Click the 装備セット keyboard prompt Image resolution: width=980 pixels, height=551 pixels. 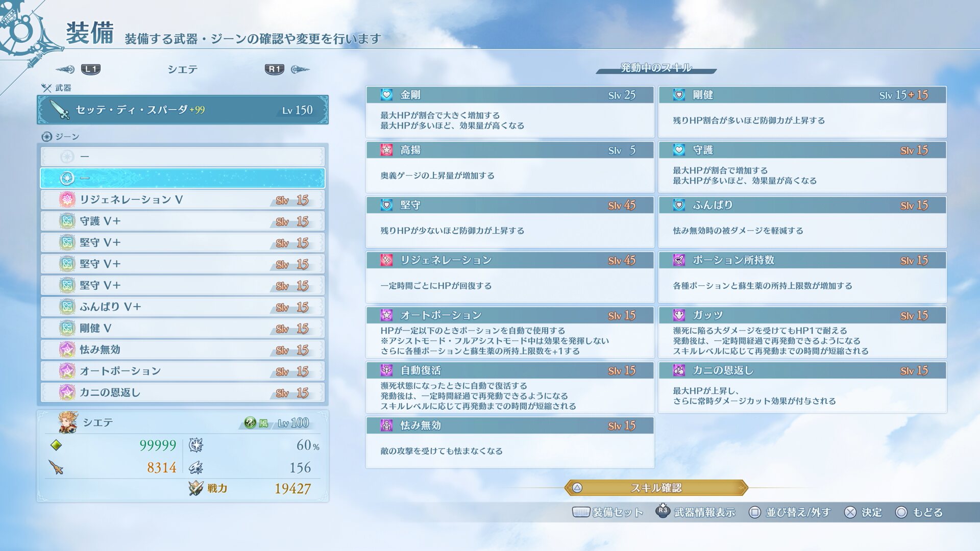tap(607, 512)
